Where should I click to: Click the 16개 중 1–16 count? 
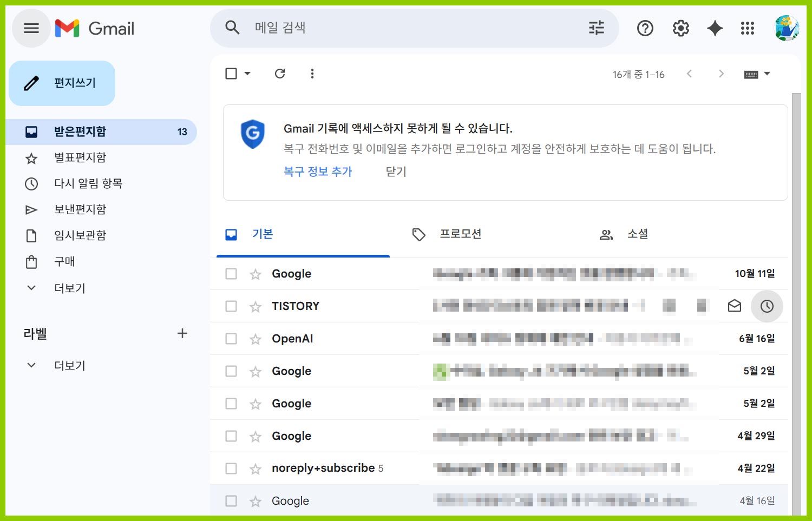pos(638,75)
